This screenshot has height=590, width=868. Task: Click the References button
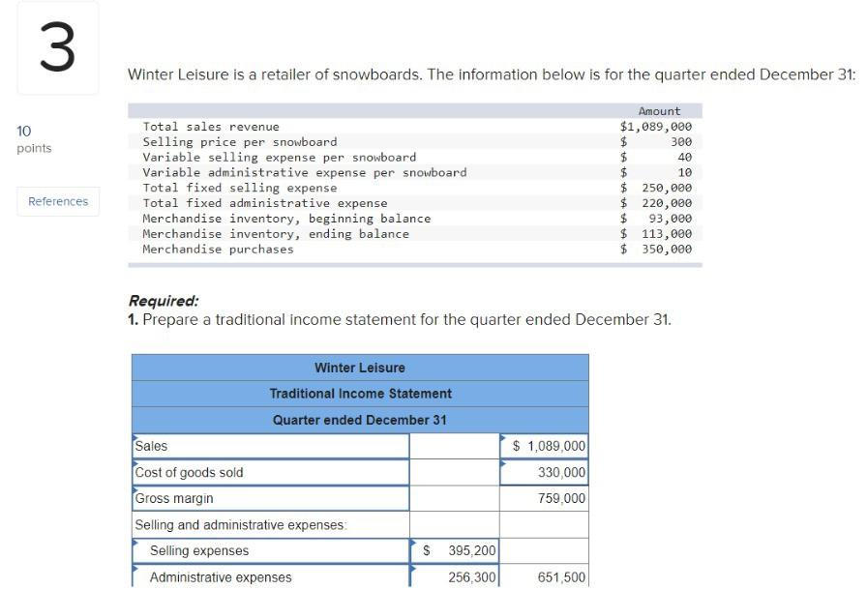[x=57, y=201]
